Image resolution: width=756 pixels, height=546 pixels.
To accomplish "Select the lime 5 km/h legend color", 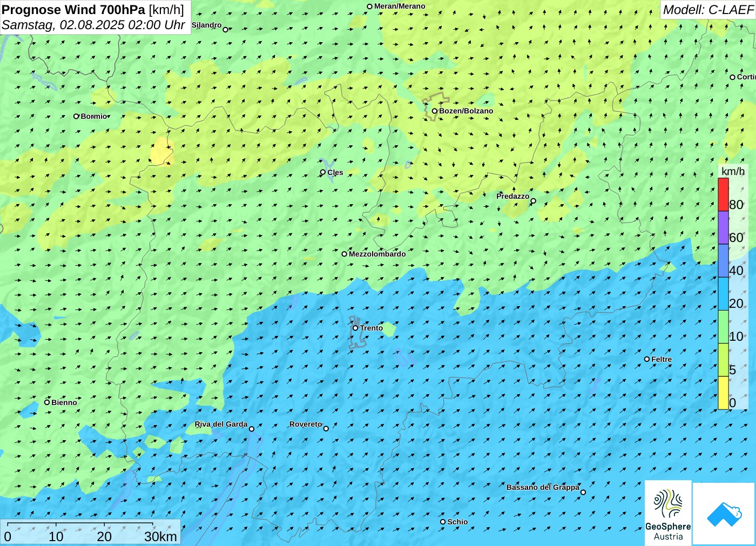I will tap(723, 360).
